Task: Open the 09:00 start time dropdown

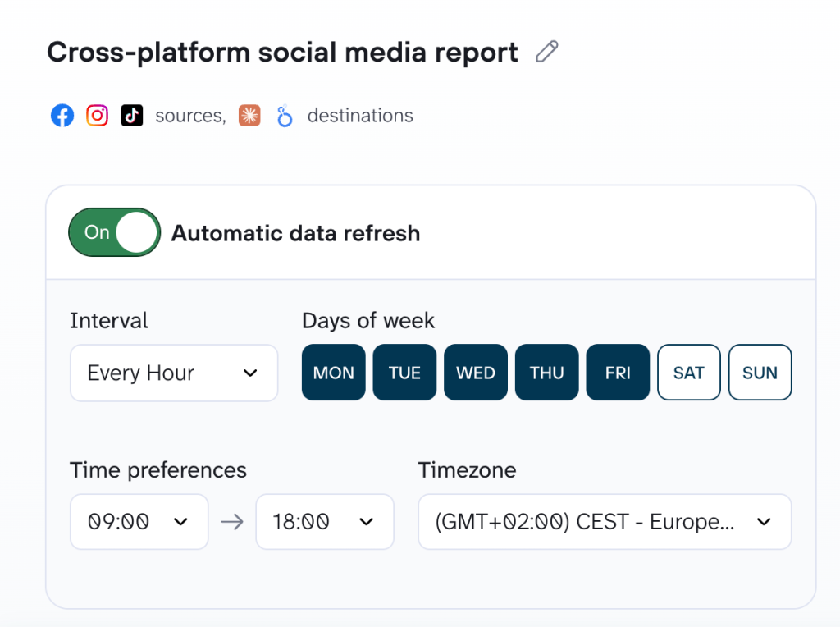Action: click(139, 521)
